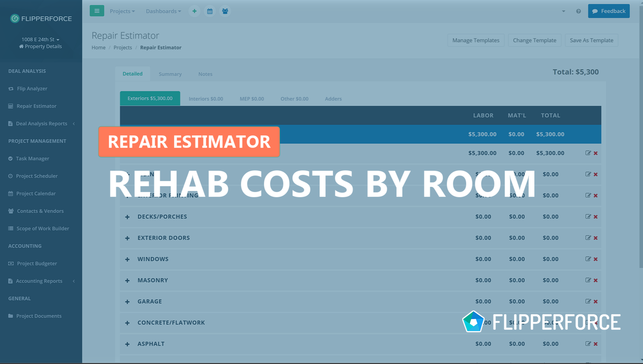643x364 pixels.
Task: Delete the Garage row
Action: [596, 302]
